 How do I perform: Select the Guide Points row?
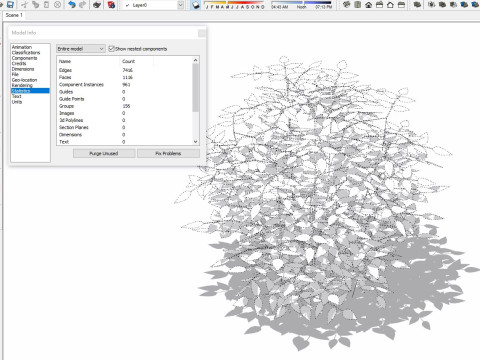point(125,99)
